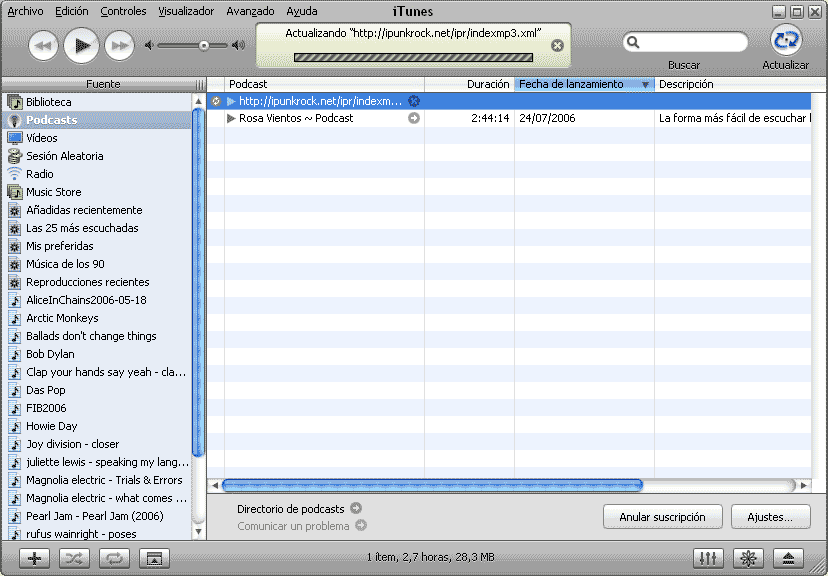Open Reproducciones recientes playlist
Image resolution: width=828 pixels, height=576 pixels.
pyautogui.click(x=98, y=281)
